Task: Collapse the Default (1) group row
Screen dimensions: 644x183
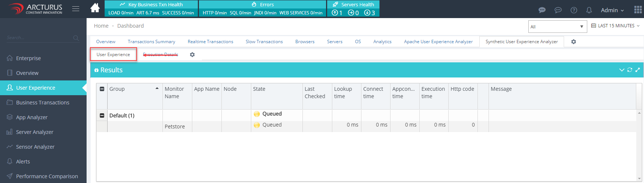Action: tap(102, 115)
